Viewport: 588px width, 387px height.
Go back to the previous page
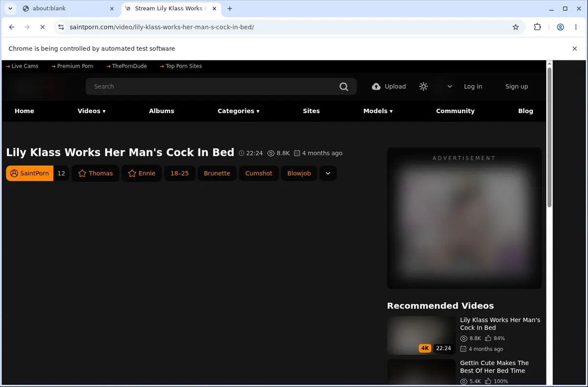[x=12, y=27]
